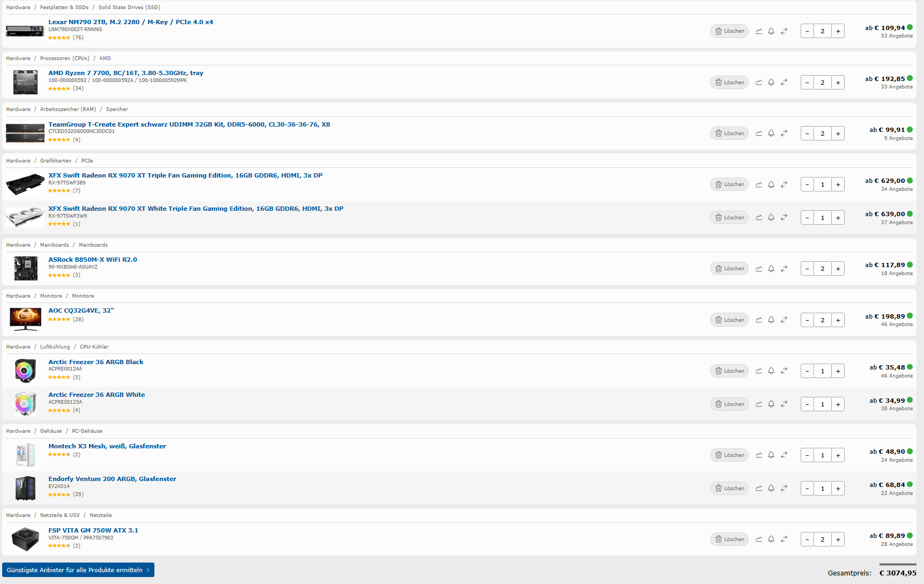Increase quantity of XFX RX-97TSWF3B9 graphics card
The width and height of the screenshot is (924, 584).
838,184
